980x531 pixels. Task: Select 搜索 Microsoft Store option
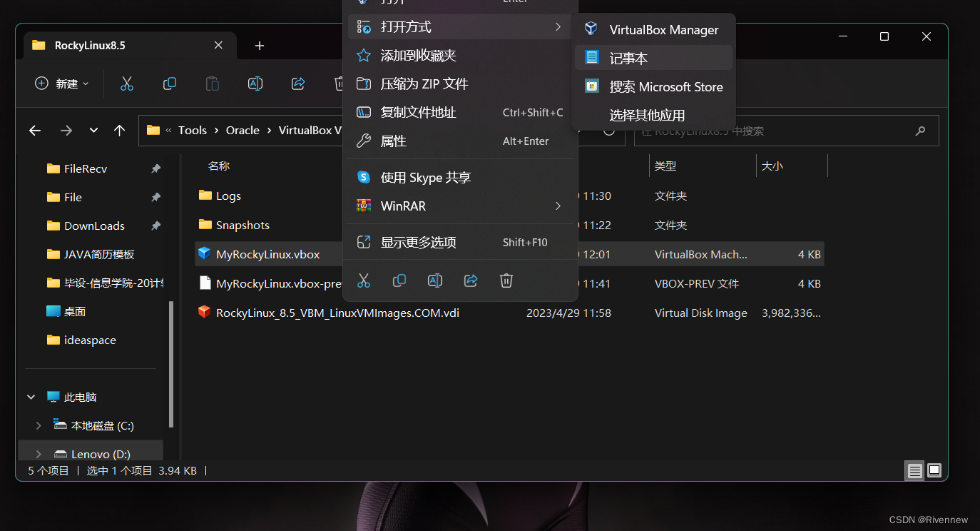(x=653, y=86)
